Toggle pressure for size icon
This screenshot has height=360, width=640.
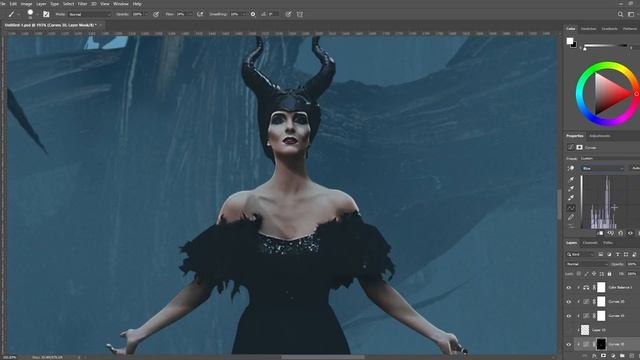click(289, 14)
